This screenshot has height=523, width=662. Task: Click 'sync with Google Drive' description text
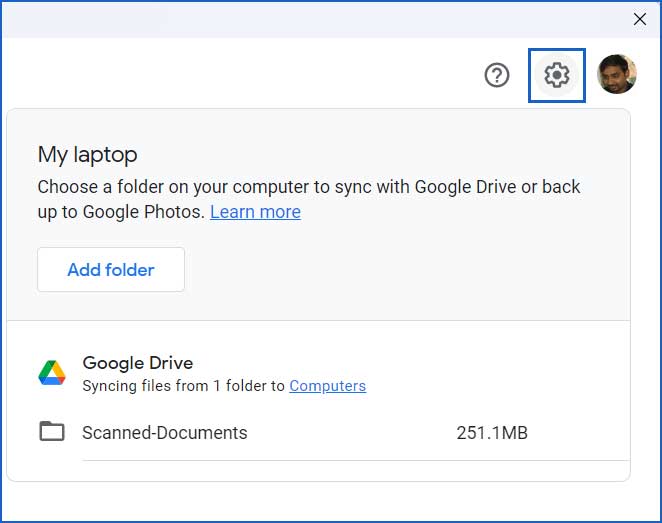426,187
